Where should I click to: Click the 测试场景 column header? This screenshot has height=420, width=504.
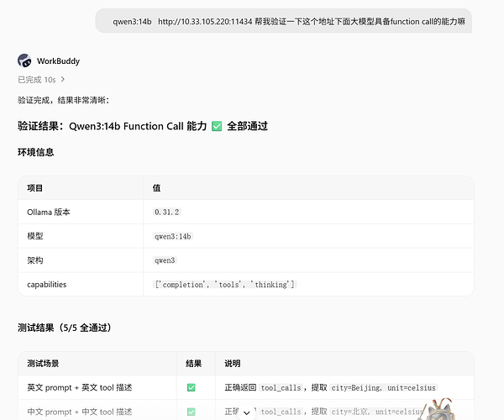click(43, 364)
